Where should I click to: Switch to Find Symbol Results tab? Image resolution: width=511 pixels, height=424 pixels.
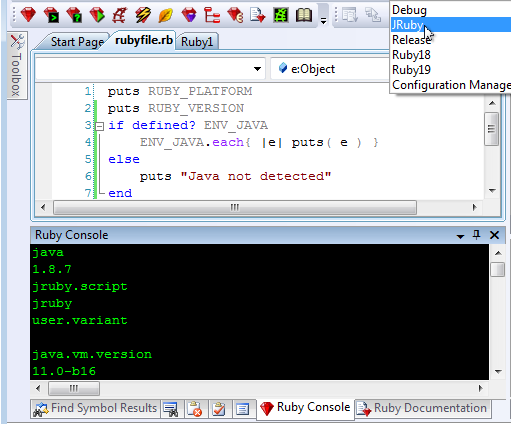pyautogui.click(x=96, y=408)
